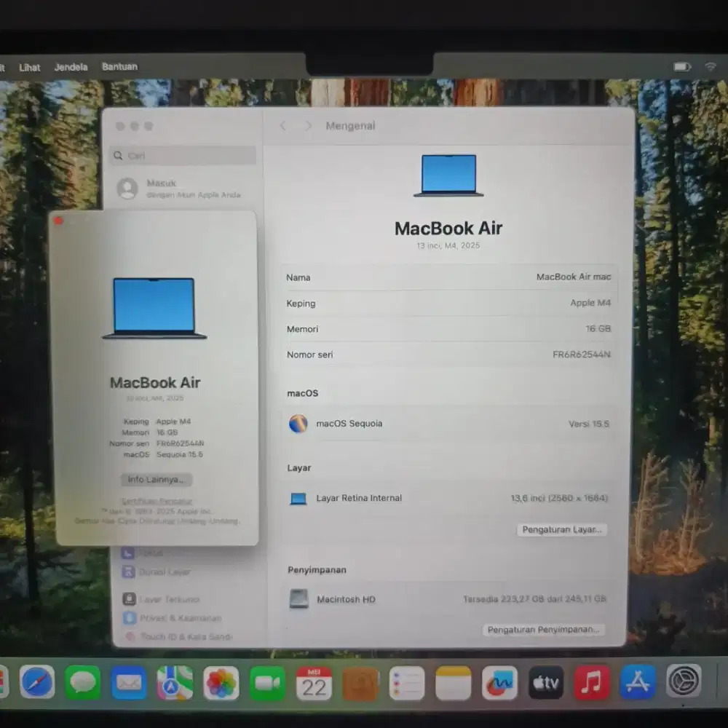
Task: Click Macintosh HD drive icon
Action: coord(298,599)
